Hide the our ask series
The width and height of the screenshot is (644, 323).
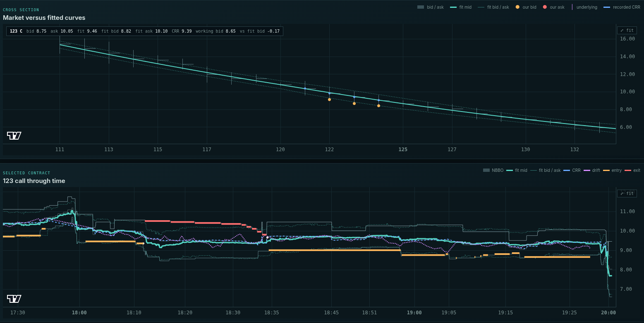point(553,7)
